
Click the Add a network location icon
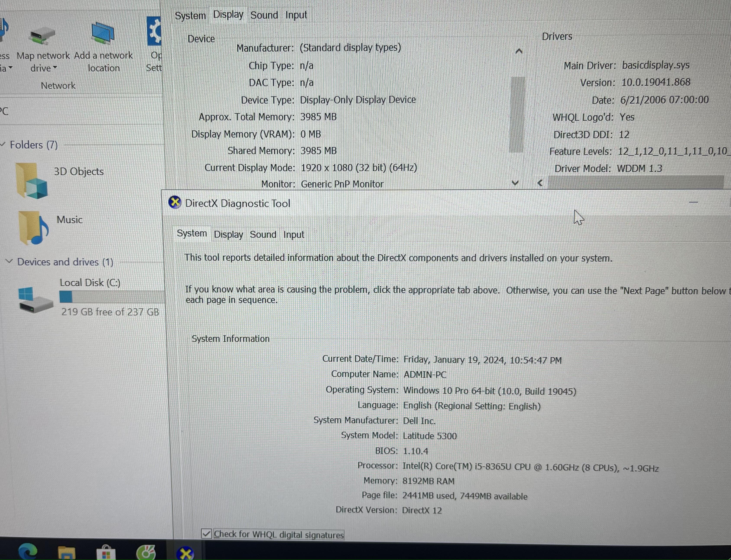(103, 33)
